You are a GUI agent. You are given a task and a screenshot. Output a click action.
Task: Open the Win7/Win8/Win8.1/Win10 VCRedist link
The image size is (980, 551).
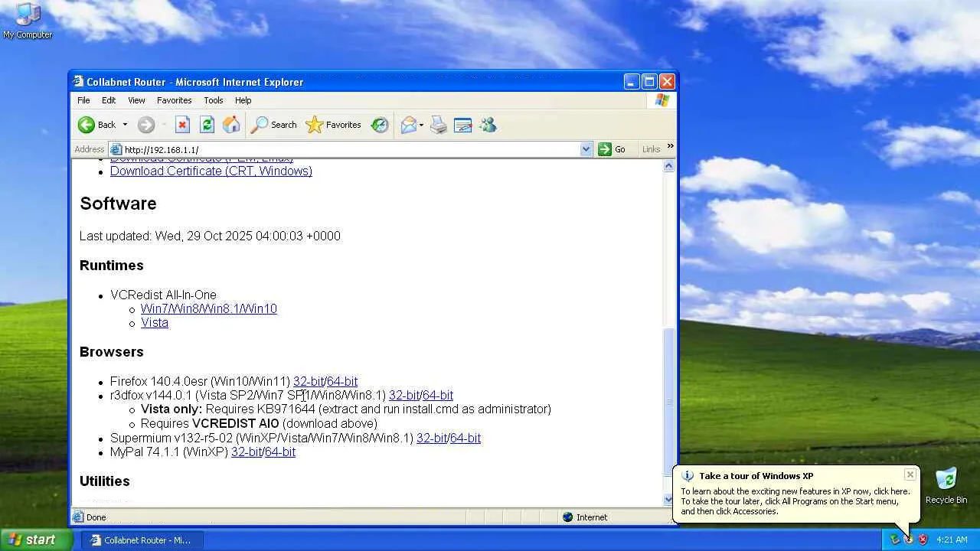click(209, 308)
